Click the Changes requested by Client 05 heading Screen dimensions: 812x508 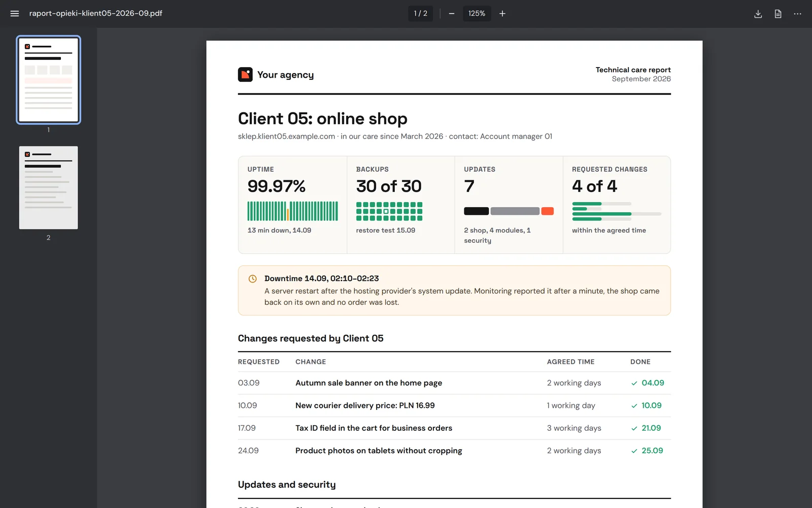pyautogui.click(x=311, y=338)
